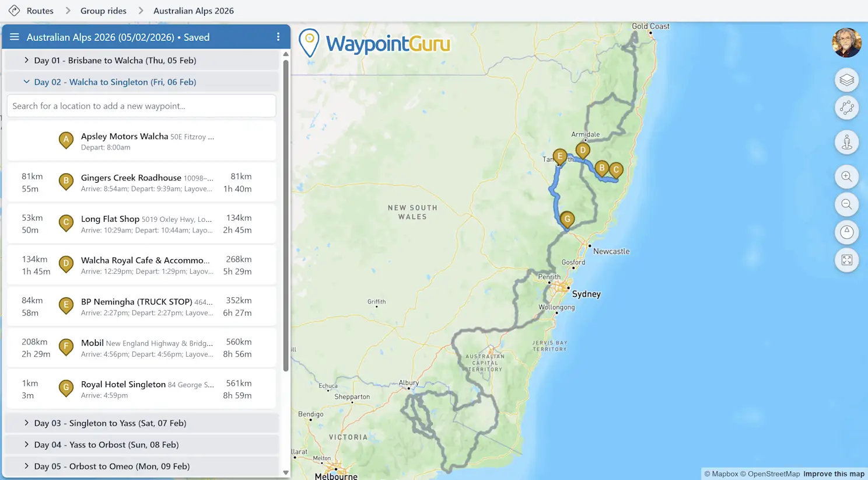868x480 pixels.
Task: Click waypoint marker C in Long Flat Shop row
Action: pos(66,223)
